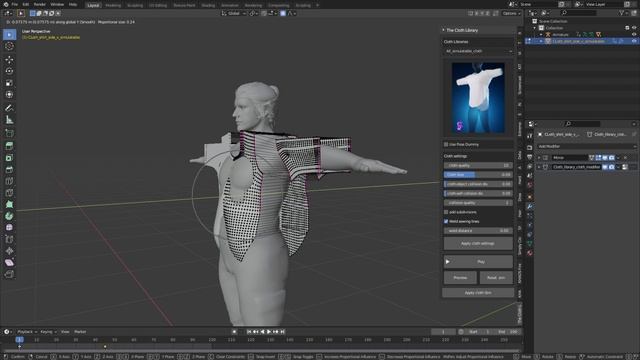Select the Inset Faces tool
This screenshot has width=640, height=360.
pos(9,158)
